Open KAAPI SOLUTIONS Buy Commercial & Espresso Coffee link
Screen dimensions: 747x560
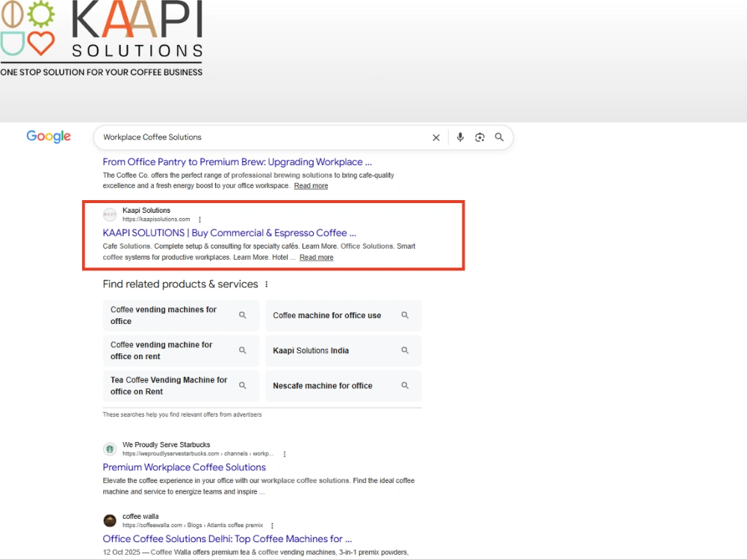click(x=229, y=233)
